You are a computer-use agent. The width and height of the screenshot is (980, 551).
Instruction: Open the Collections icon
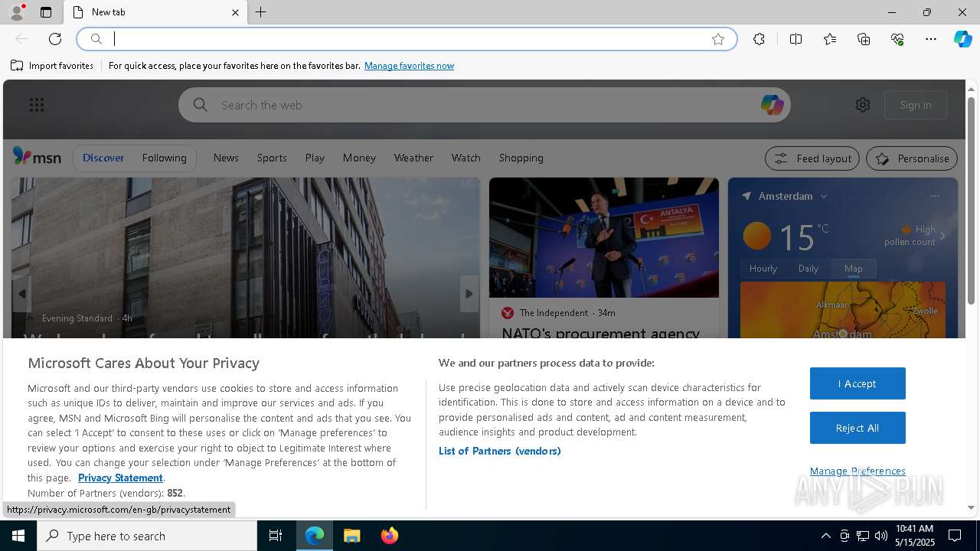[x=864, y=39]
